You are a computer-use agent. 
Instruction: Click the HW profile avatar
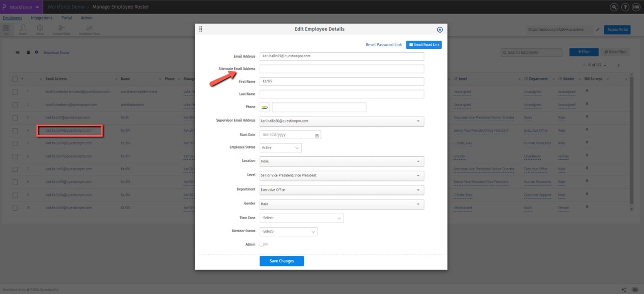pos(636,8)
